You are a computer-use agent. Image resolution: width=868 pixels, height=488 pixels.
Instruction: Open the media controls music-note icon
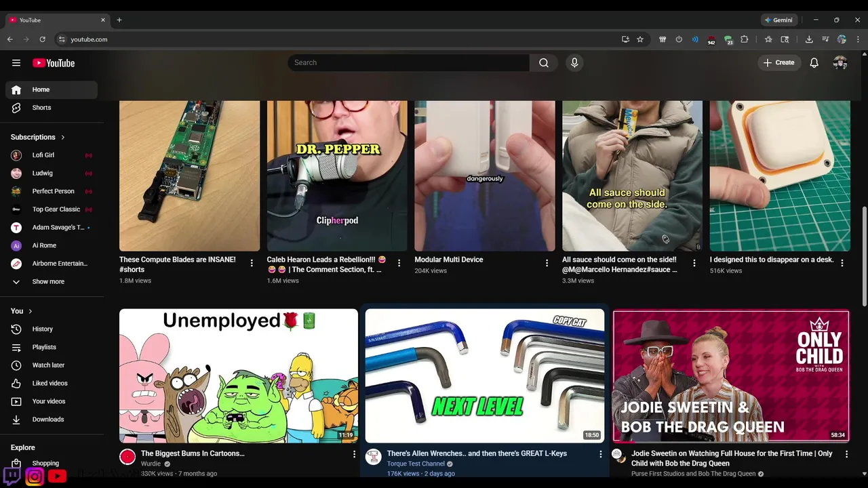tap(825, 39)
